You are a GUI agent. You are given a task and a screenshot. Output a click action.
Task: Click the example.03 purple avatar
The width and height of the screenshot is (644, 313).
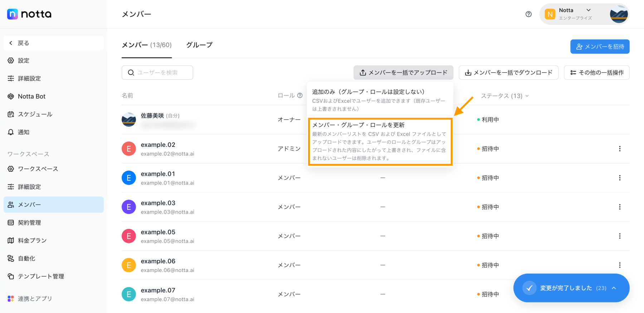[129, 207]
